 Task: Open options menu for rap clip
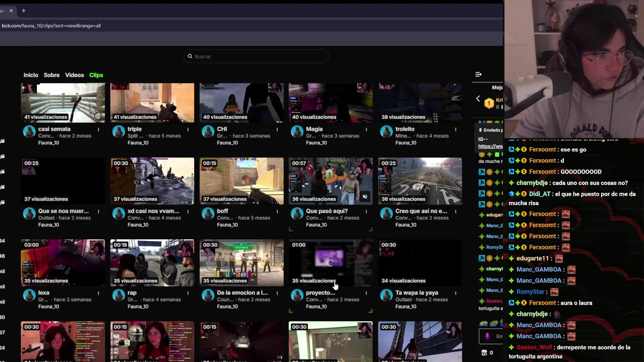(x=188, y=293)
